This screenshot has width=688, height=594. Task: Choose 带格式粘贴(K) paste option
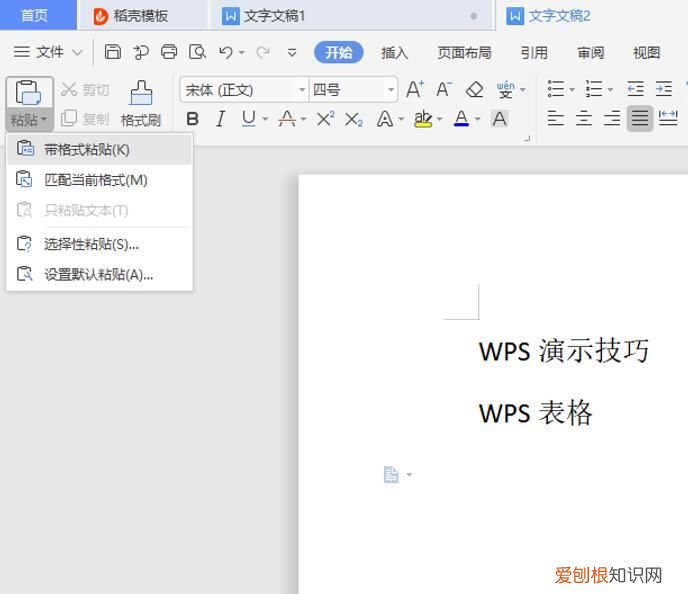click(100, 150)
